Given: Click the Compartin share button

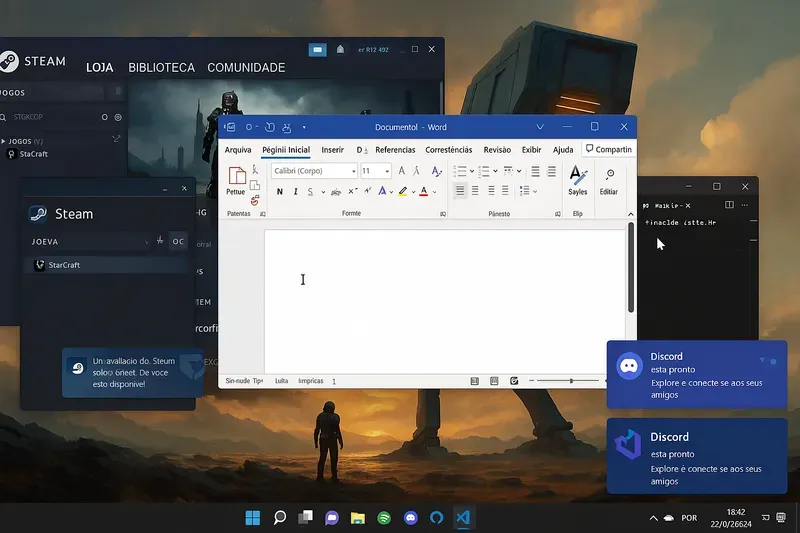Looking at the screenshot, I should pyautogui.click(x=609, y=149).
